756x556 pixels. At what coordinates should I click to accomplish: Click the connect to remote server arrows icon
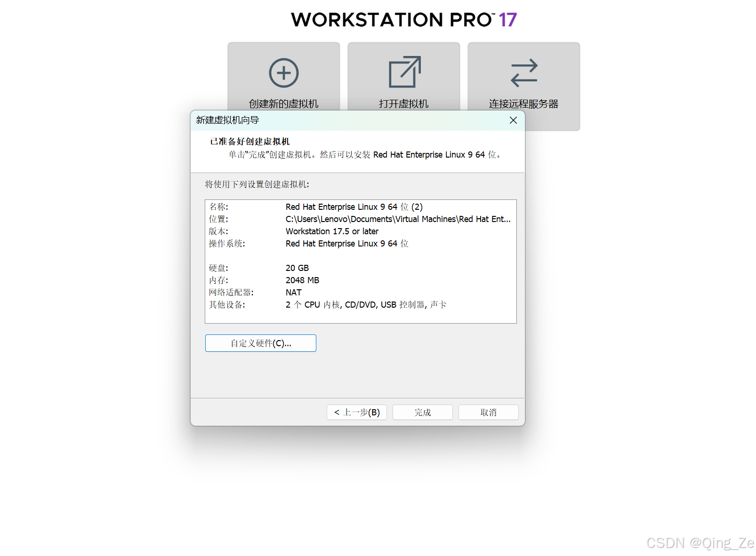coord(524,72)
